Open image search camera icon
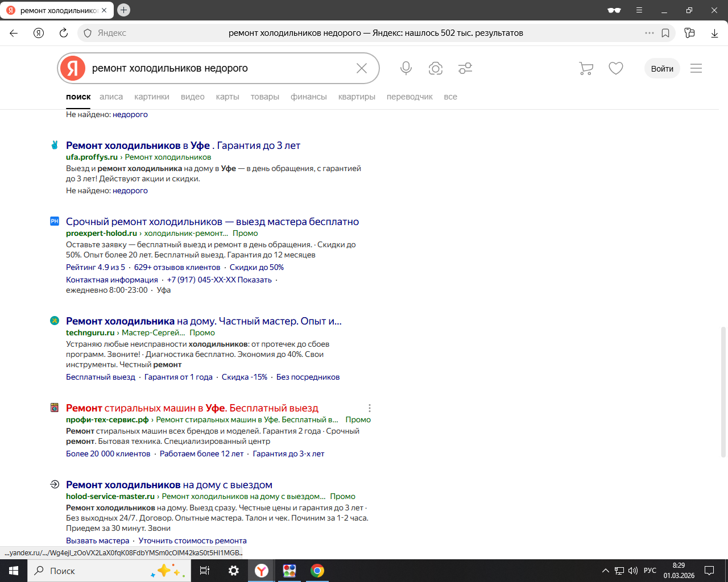The height and width of the screenshot is (582, 728). [x=436, y=68]
